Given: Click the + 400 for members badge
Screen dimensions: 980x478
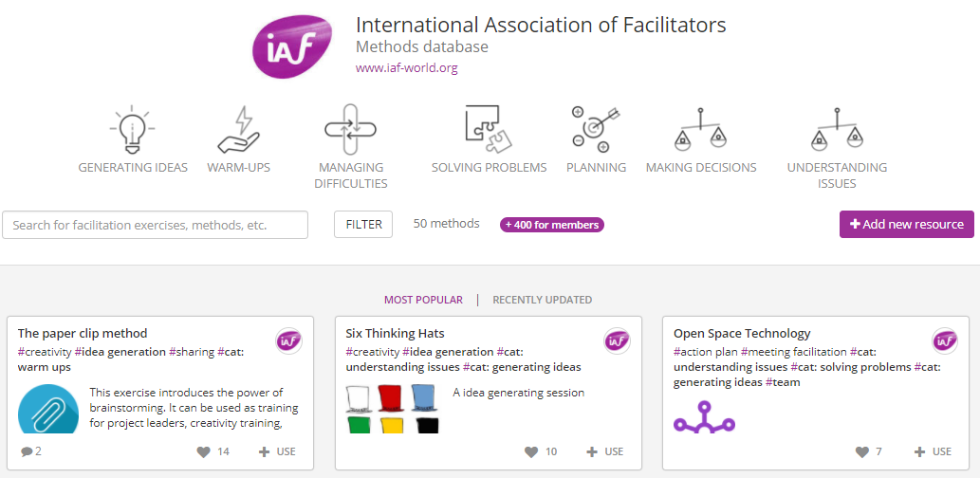Looking at the screenshot, I should tap(551, 225).
